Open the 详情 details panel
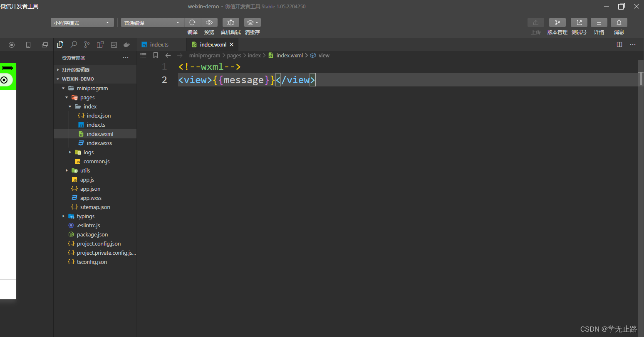Image resolution: width=644 pixels, height=337 pixels. click(599, 22)
